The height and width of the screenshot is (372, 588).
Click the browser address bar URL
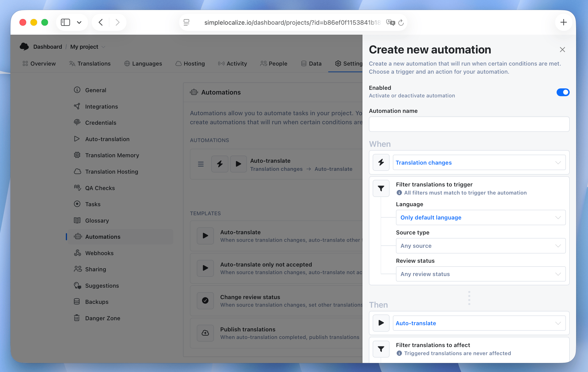[x=292, y=23]
